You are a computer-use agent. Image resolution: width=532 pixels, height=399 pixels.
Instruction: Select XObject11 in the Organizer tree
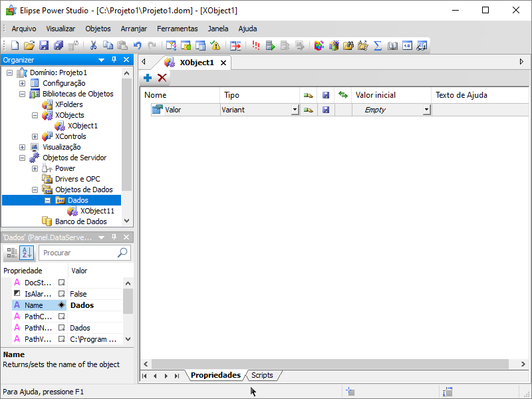click(x=97, y=211)
